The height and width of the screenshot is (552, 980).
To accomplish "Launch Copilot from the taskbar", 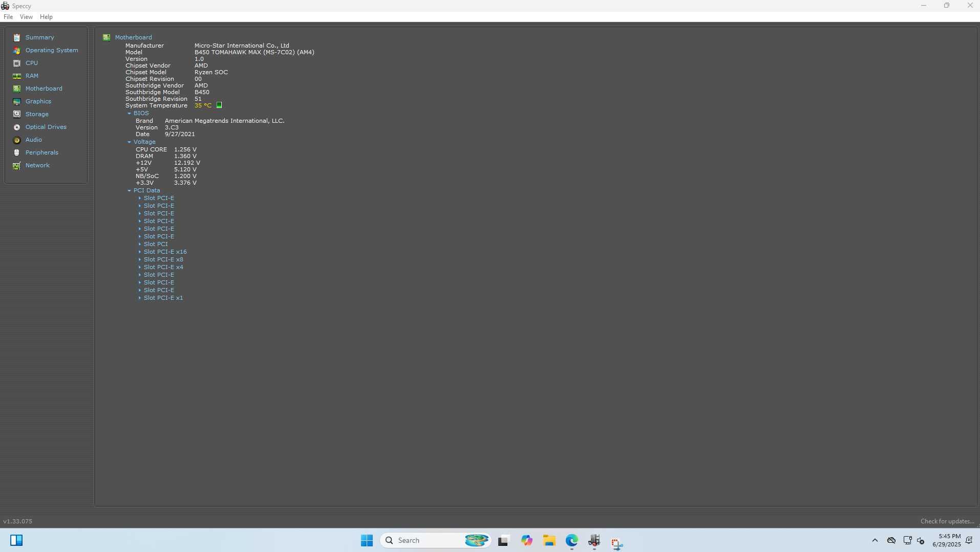I will click(527, 540).
